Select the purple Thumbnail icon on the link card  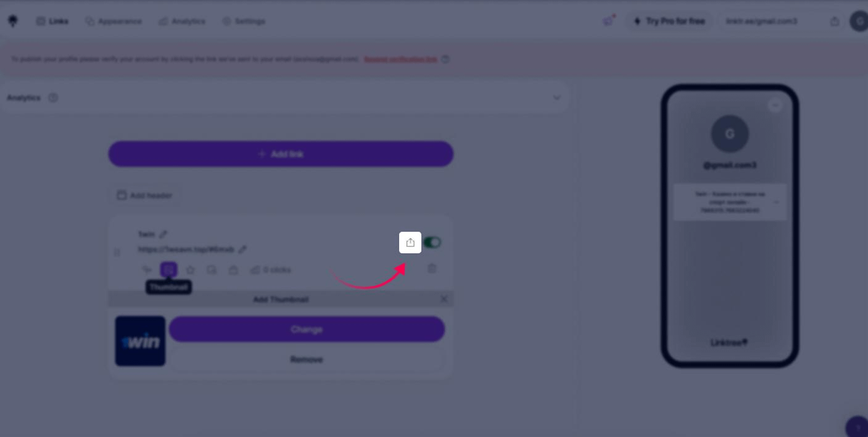tap(168, 270)
